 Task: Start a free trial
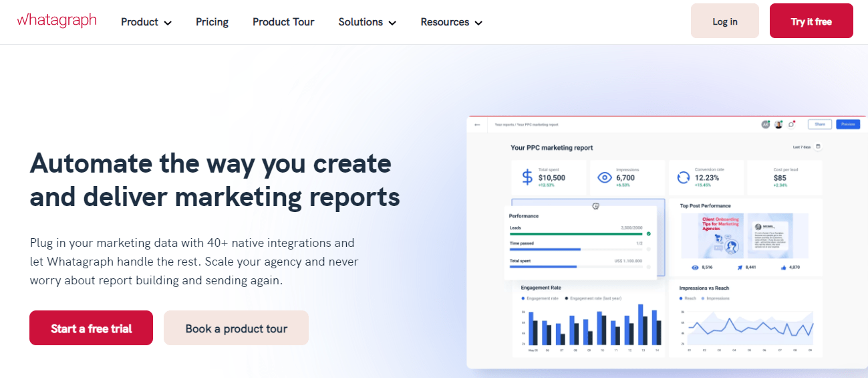(x=91, y=328)
